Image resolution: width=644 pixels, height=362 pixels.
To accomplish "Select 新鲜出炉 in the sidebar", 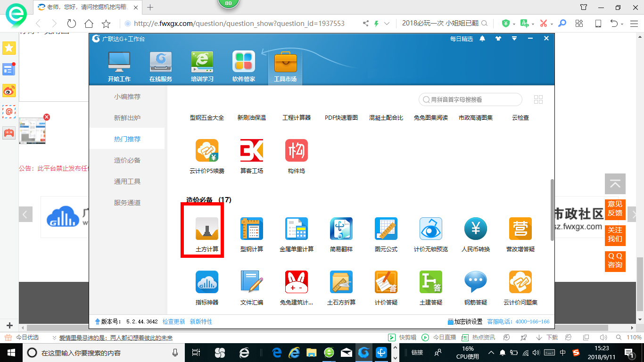I will point(127,118).
